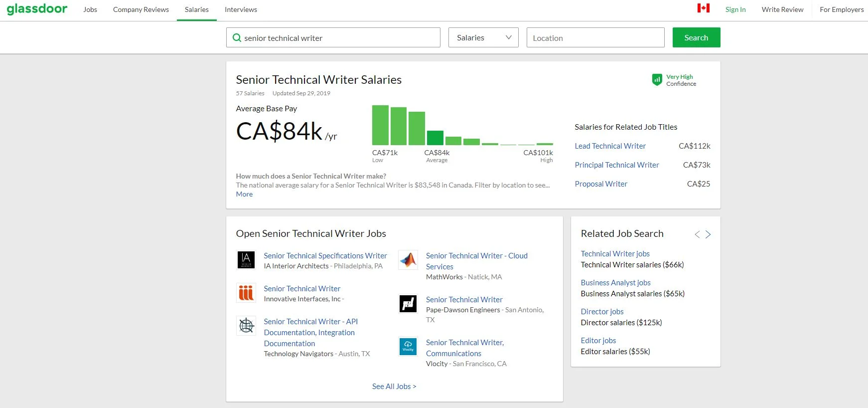Show next Related Job Search results
Screen dimensions: 868x408
coord(708,234)
